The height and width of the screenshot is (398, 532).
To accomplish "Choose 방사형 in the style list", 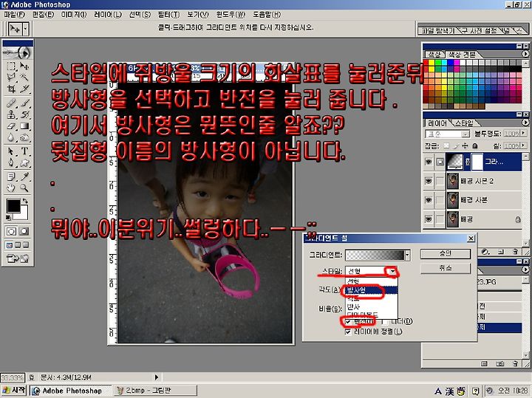I will (x=372, y=290).
